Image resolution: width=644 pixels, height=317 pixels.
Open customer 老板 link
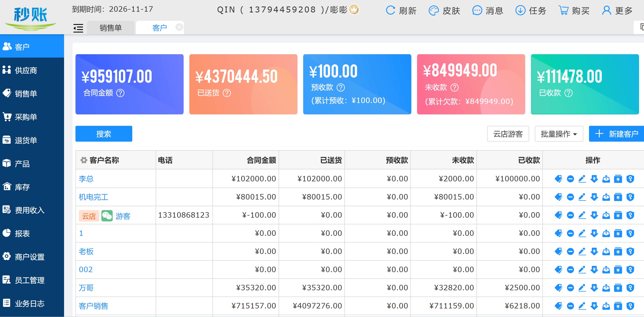click(86, 251)
